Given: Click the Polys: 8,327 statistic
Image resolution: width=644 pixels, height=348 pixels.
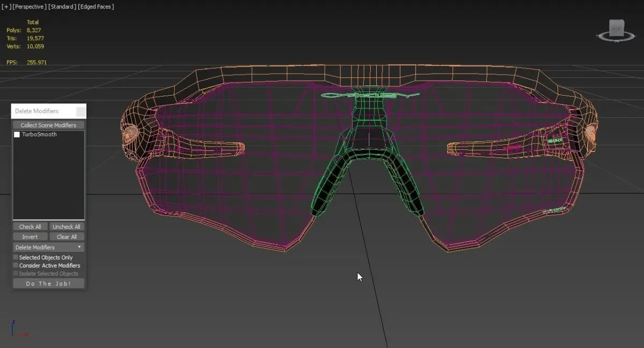Looking at the screenshot, I should point(24,31).
